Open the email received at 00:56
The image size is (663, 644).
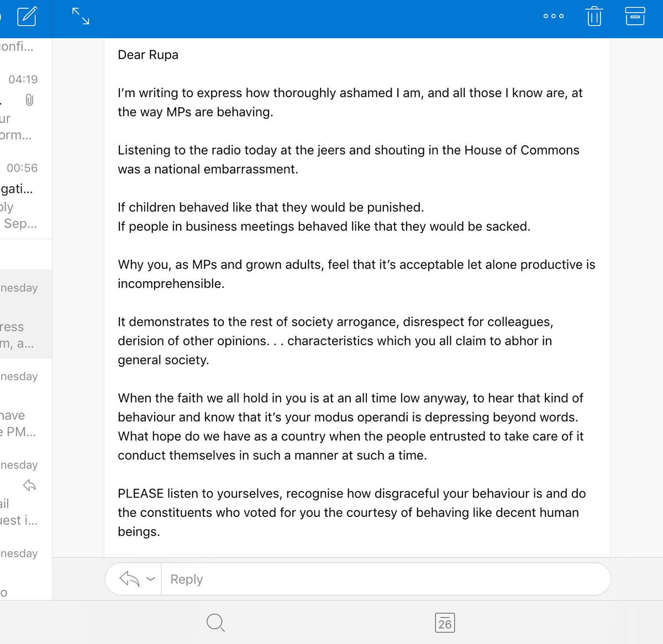tap(26, 195)
